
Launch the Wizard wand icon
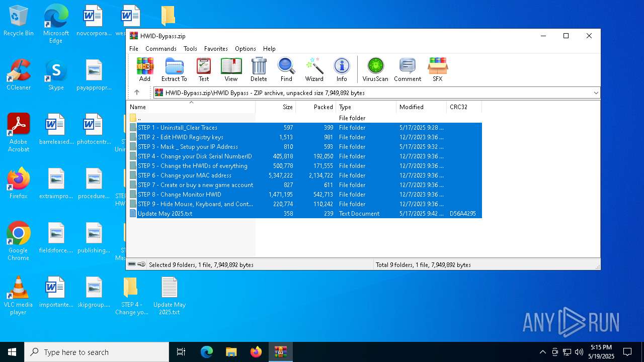click(x=314, y=70)
